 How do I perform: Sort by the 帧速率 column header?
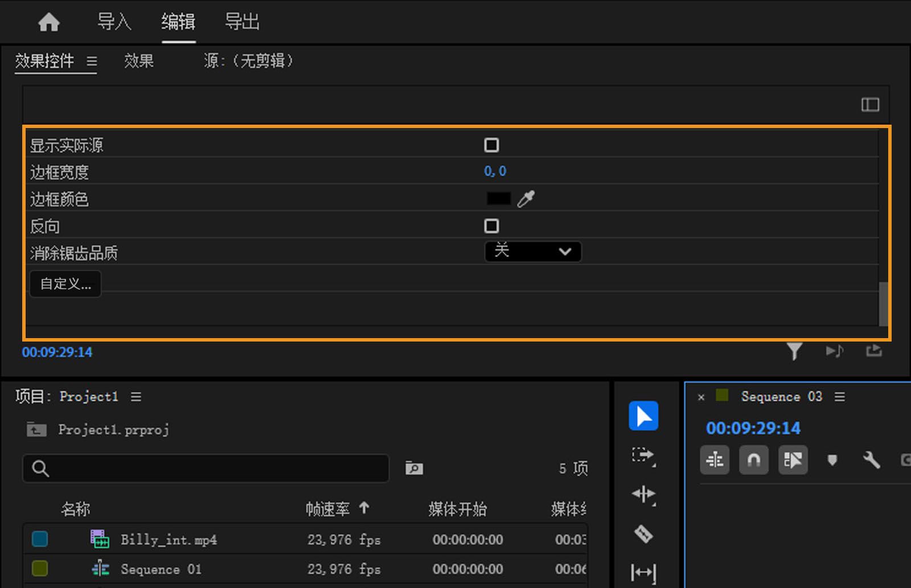[x=327, y=509]
